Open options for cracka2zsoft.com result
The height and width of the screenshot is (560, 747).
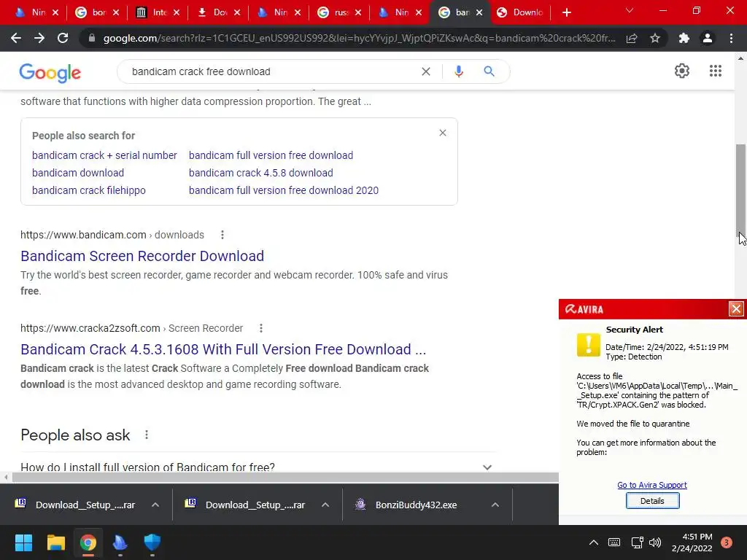260,328
